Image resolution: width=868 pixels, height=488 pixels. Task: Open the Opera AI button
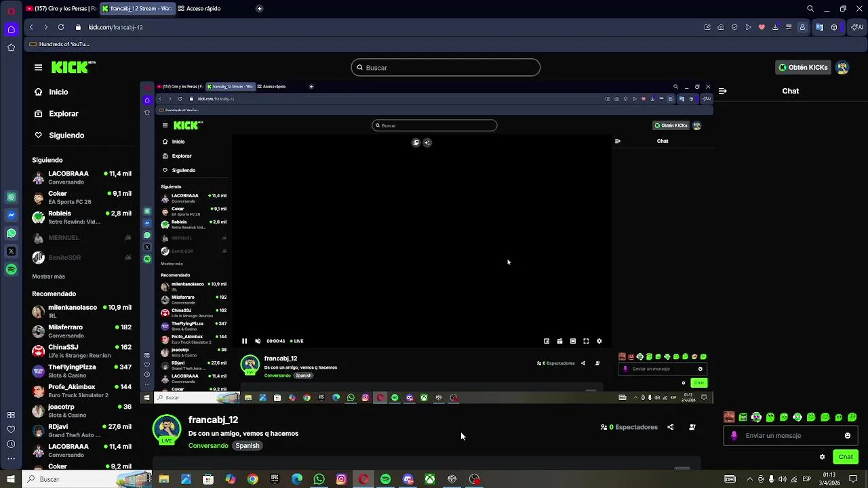pos(857,27)
